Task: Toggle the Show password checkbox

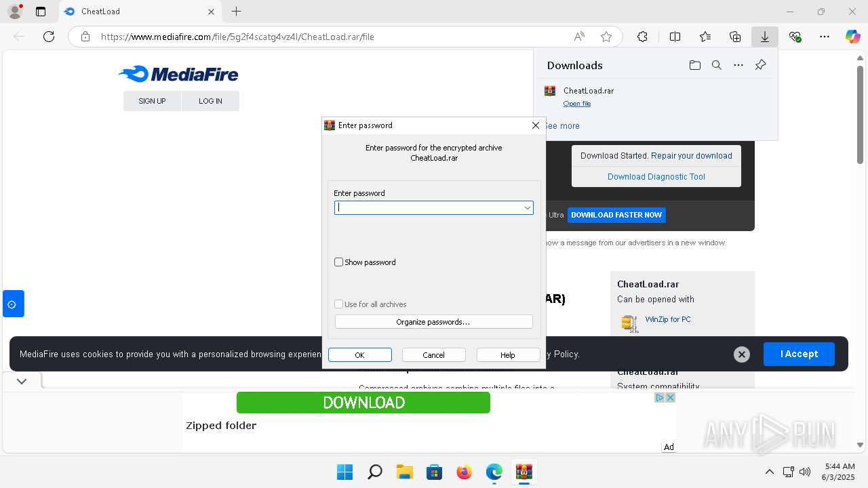Action: point(339,262)
